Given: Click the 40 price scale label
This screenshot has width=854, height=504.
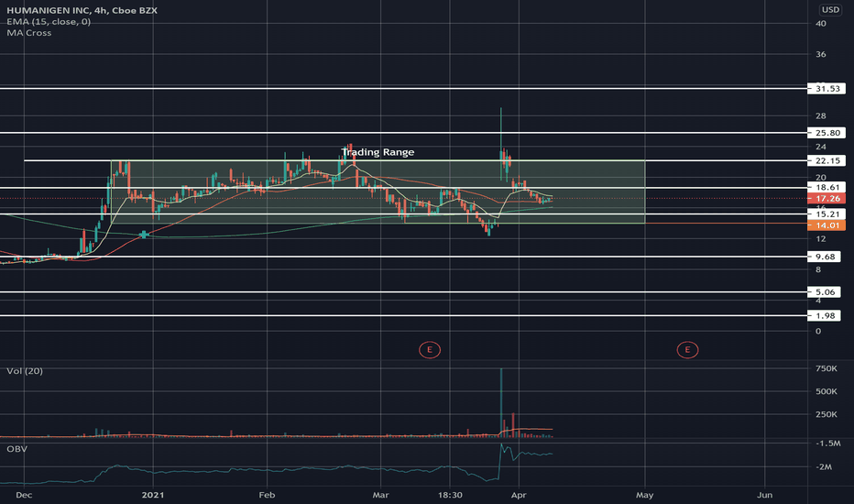Looking at the screenshot, I should click(821, 24).
